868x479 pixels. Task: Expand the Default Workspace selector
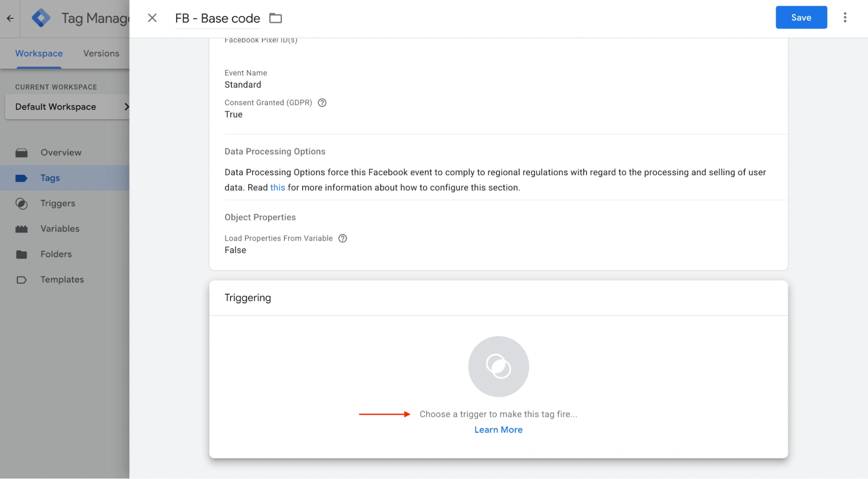coord(67,107)
